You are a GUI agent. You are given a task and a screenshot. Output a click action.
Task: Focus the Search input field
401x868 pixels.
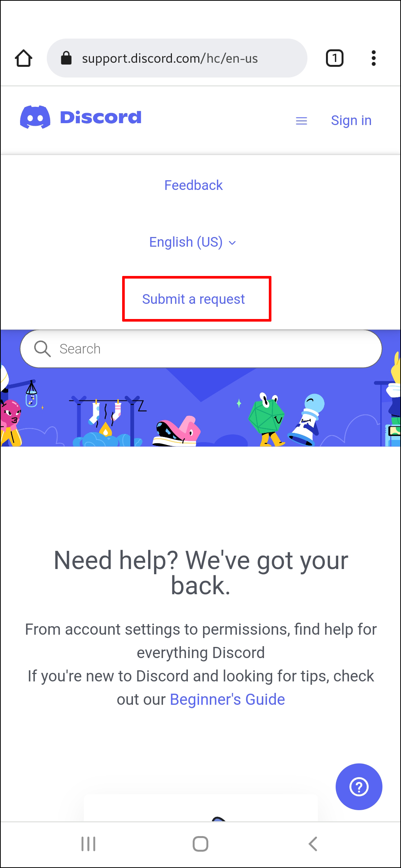pyautogui.click(x=201, y=349)
